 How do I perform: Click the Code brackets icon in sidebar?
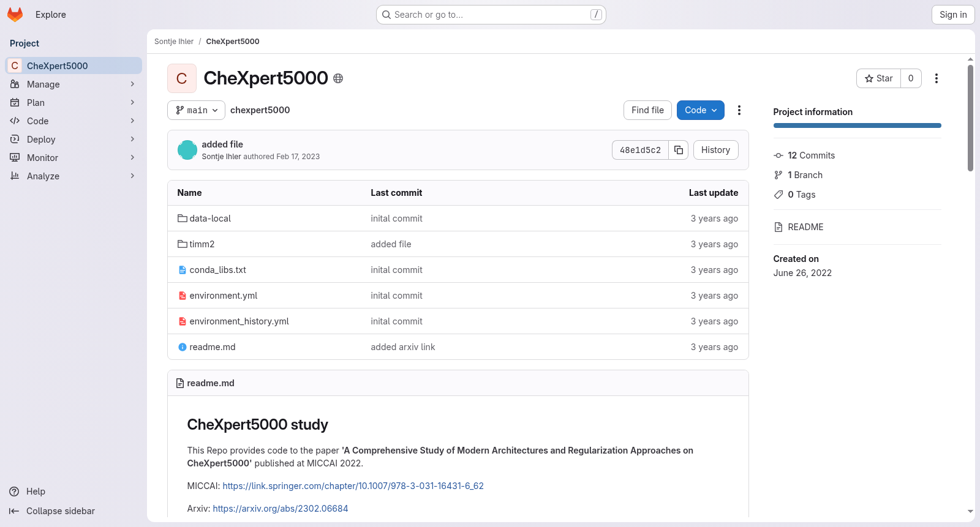click(15, 121)
